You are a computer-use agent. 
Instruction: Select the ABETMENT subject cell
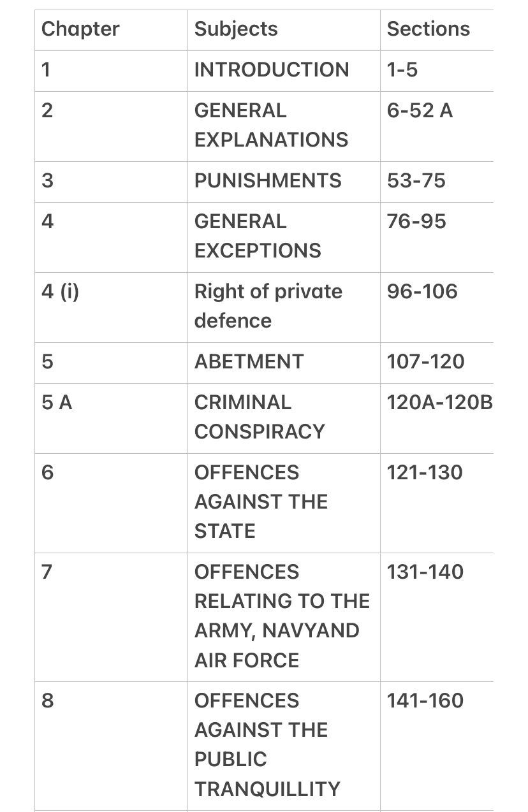tap(249, 362)
